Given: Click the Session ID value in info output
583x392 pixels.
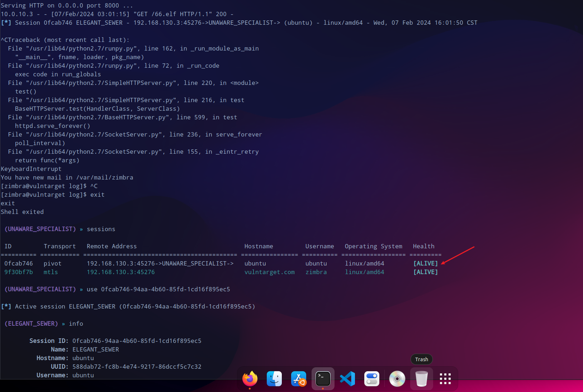Looking at the screenshot, I should click(137, 341).
